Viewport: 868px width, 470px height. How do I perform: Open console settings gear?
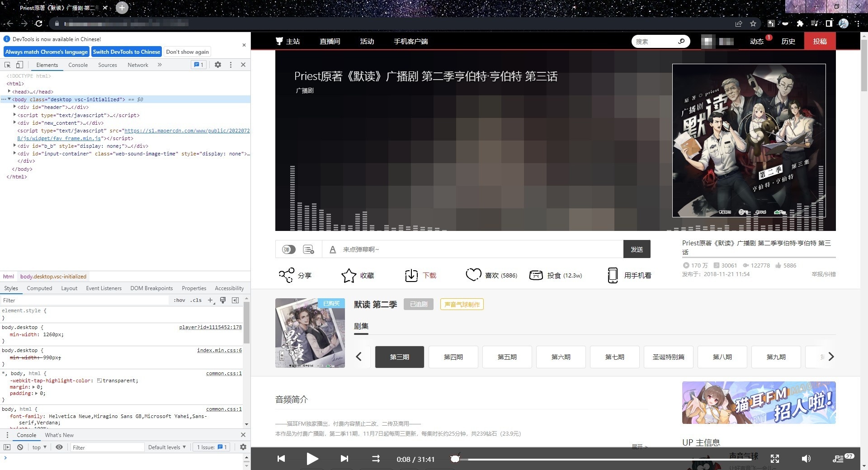coord(243,447)
